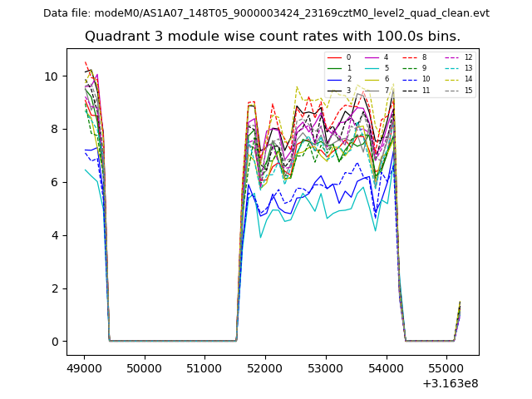Click the x-axis offset text +3.163e8
532x399 pixels.
[x=451, y=382]
